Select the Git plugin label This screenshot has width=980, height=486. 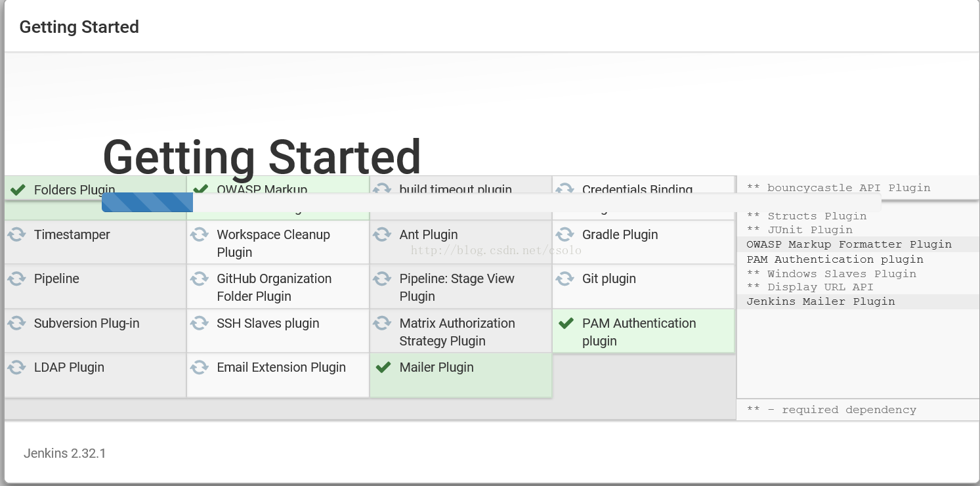pos(609,278)
